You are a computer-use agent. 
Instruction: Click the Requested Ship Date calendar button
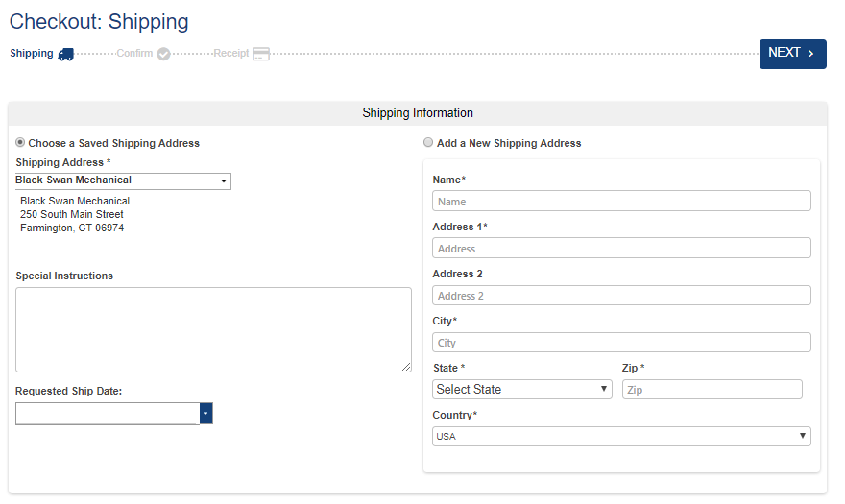[205, 414]
